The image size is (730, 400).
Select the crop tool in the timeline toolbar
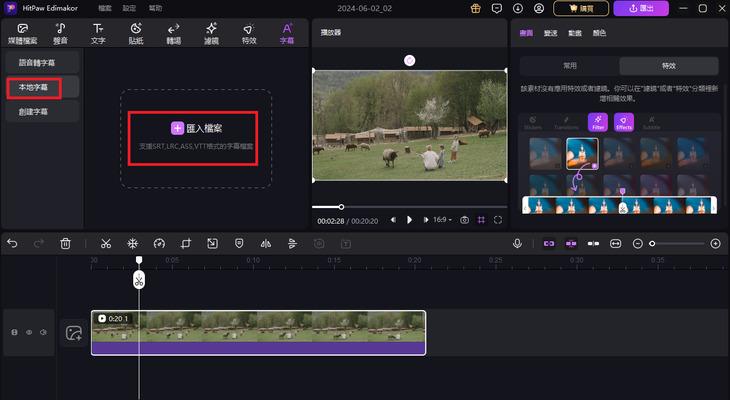pyautogui.click(x=186, y=243)
